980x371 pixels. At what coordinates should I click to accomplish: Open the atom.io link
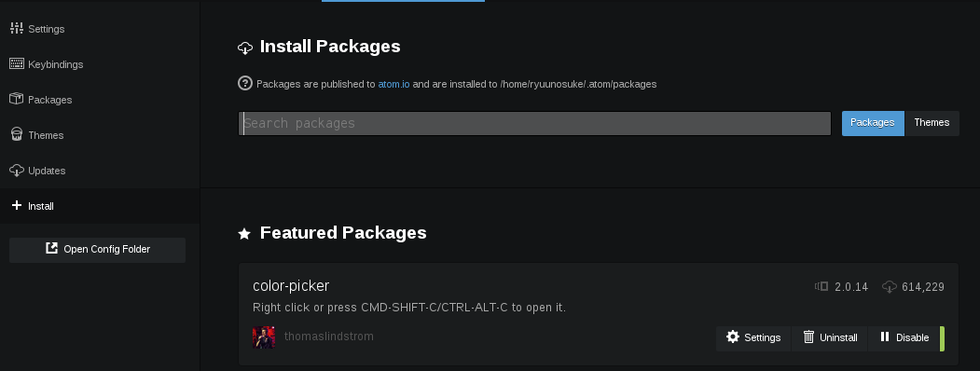[x=393, y=84]
